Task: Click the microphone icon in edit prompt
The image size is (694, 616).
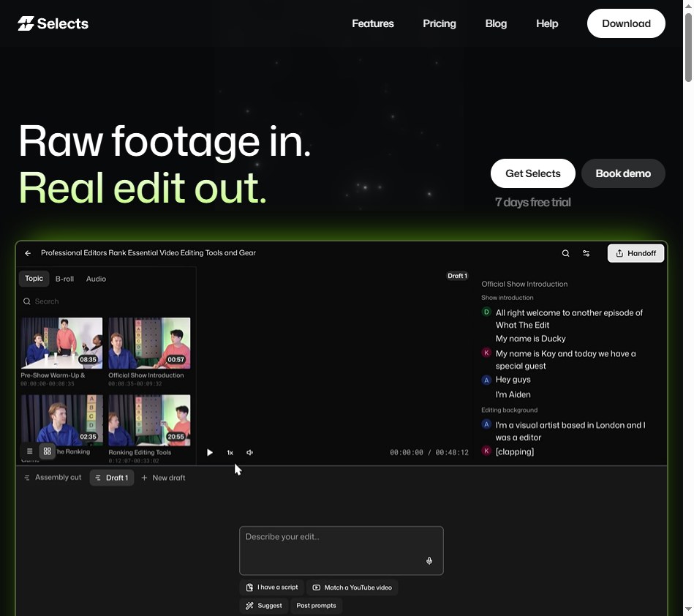Action: click(x=429, y=561)
